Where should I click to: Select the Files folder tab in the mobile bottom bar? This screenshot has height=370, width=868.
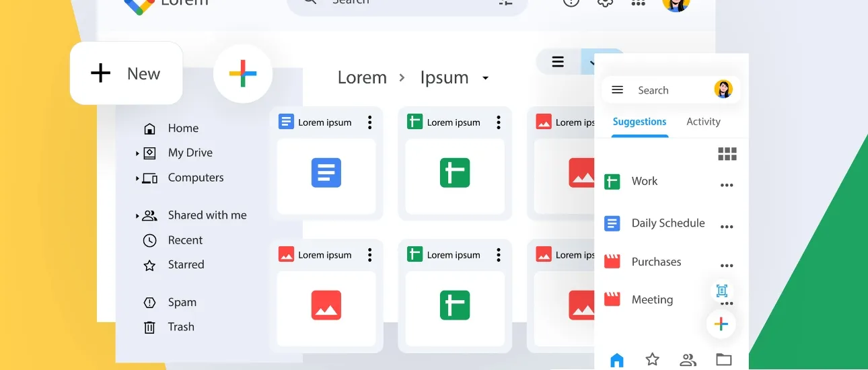[724, 359]
